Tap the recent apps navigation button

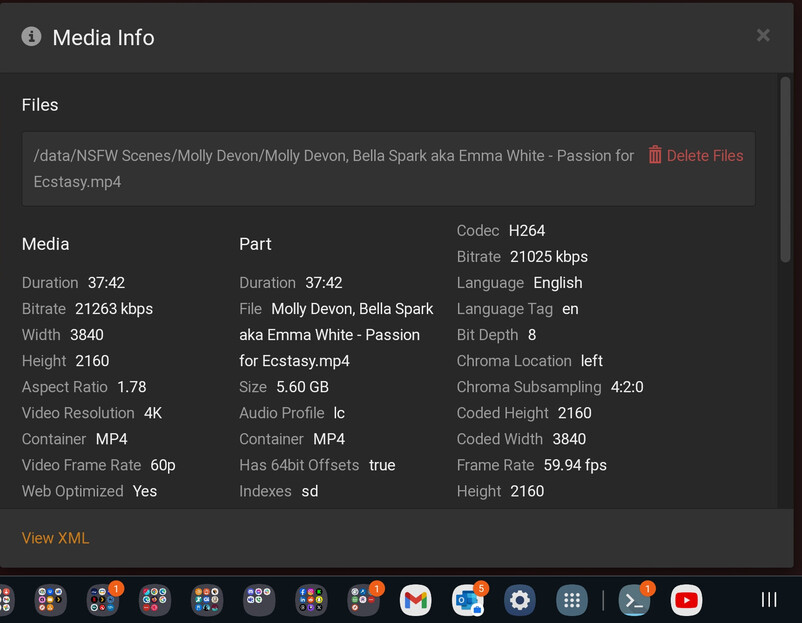coord(769,600)
